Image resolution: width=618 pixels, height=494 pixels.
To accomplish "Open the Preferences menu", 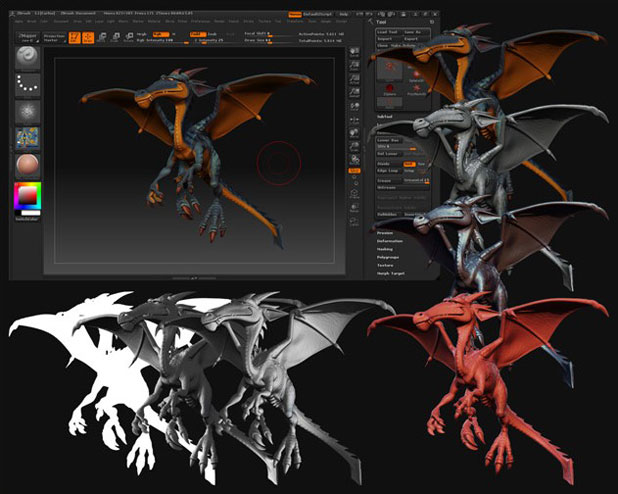I will click(x=200, y=21).
